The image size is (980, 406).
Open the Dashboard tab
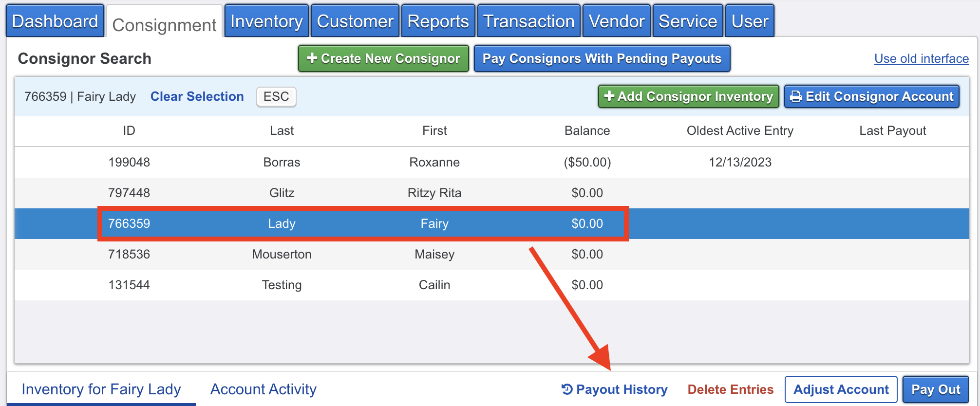point(55,21)
